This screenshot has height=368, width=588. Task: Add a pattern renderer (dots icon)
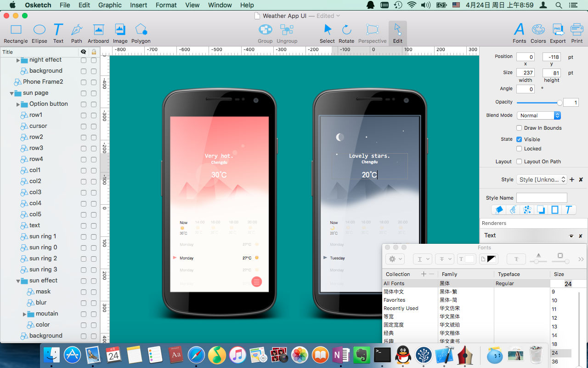[527, 210]
